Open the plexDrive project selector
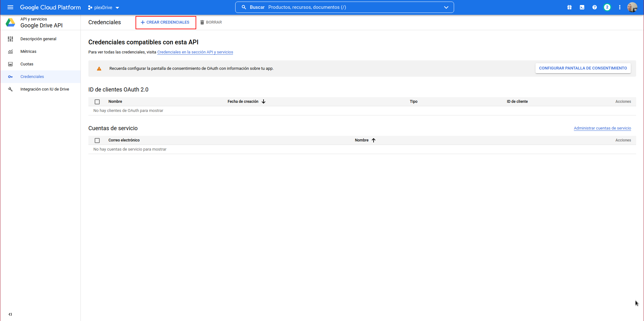This screenshot has width=644, height=321. point(103,8)
